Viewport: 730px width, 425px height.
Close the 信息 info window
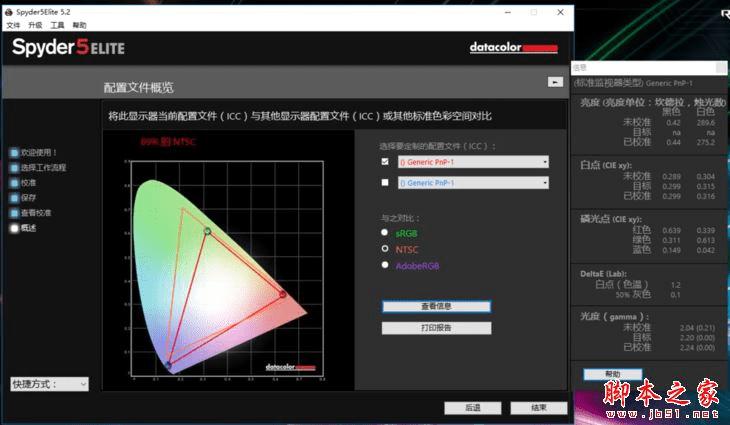point(721,68)
